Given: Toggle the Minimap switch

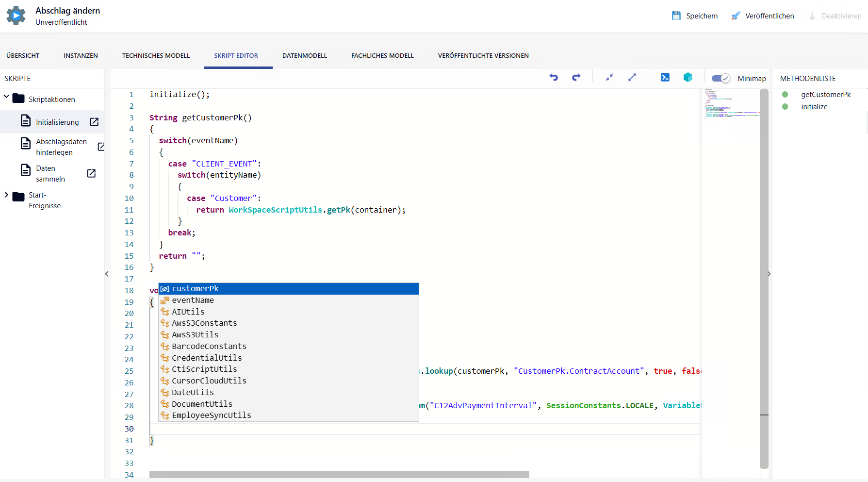Looking at the screenshot, I should point(721,78).
